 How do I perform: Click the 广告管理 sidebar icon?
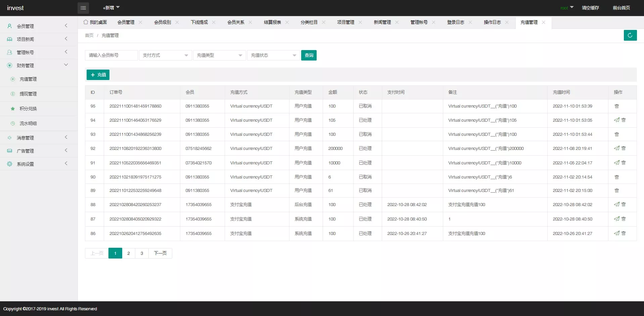tap(9, 151)
